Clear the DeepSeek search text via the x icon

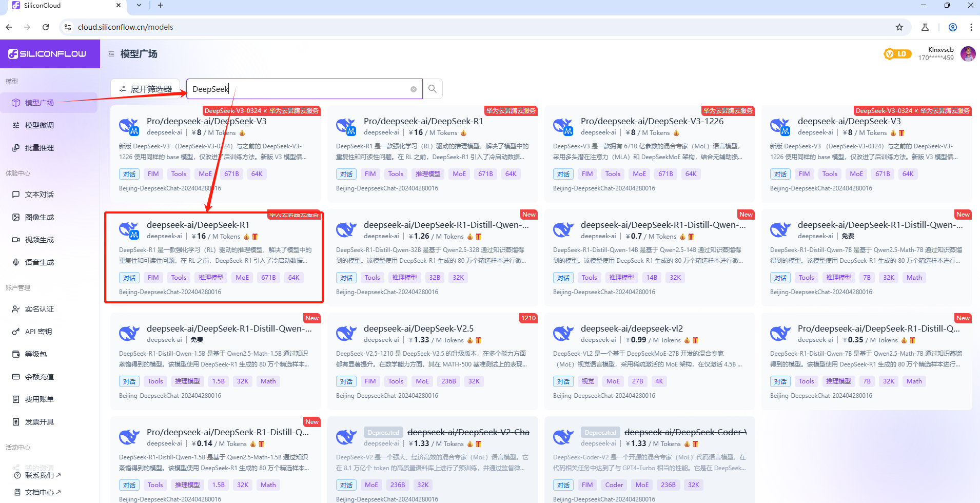[414, 88]
